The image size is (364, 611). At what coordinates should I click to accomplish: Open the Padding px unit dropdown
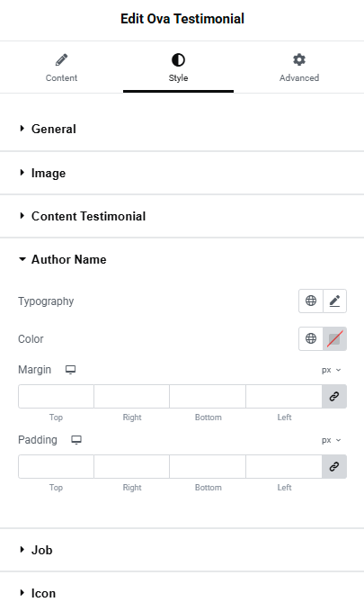[x=332, y=440]
